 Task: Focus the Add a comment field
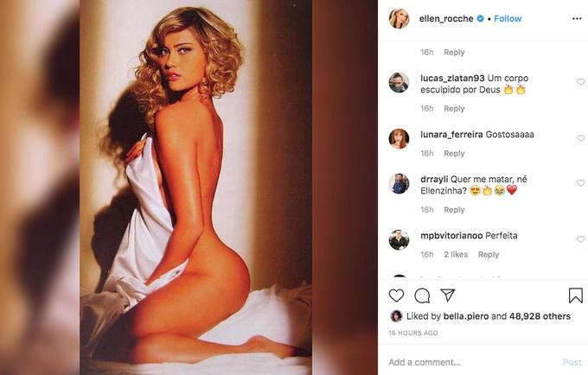tap(472, 362)
